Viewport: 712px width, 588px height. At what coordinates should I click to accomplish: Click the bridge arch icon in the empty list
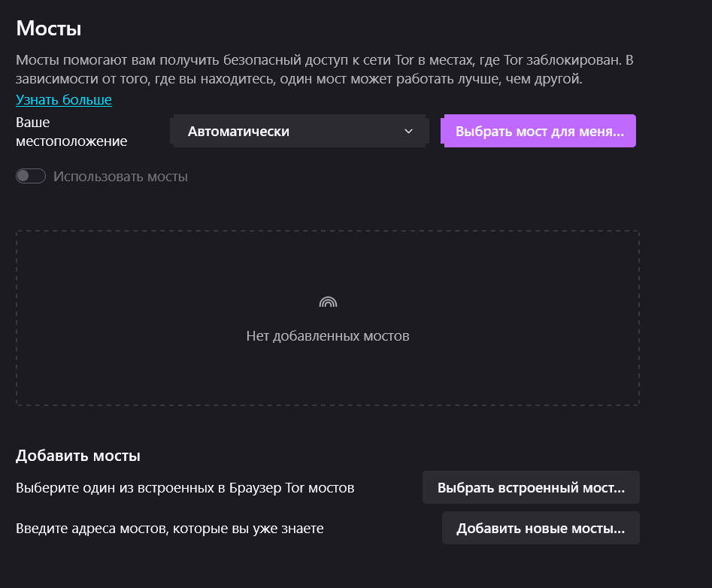point(328,302)
